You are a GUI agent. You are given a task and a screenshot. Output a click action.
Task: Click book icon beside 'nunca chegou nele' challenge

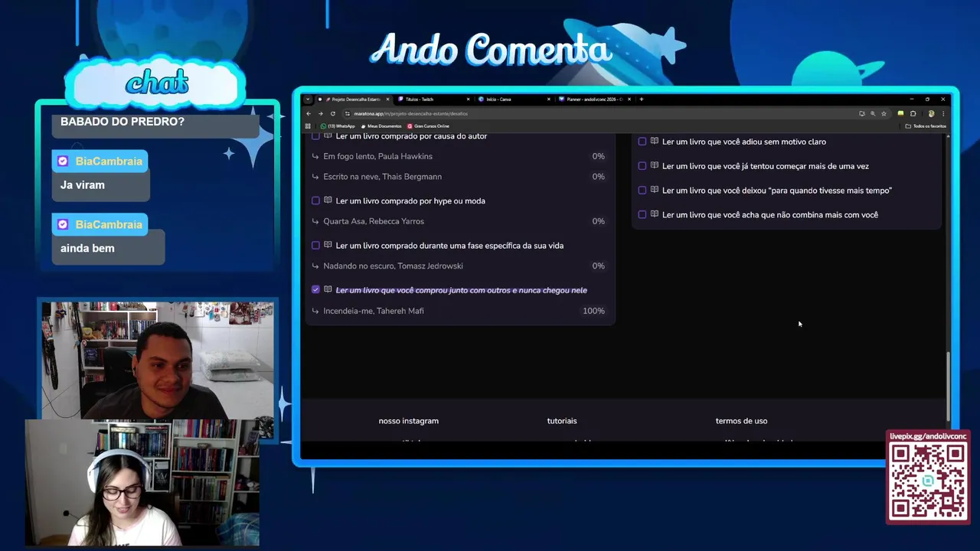coord(328,290)
